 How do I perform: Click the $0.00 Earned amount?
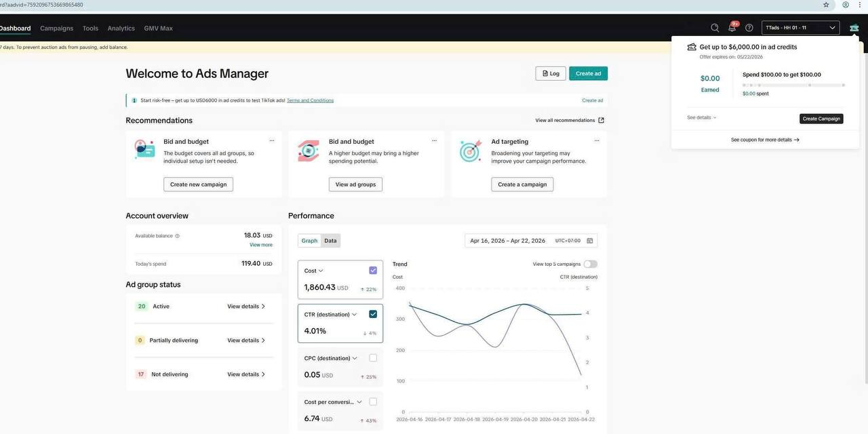pyautogui.click(x=710, y=78)
